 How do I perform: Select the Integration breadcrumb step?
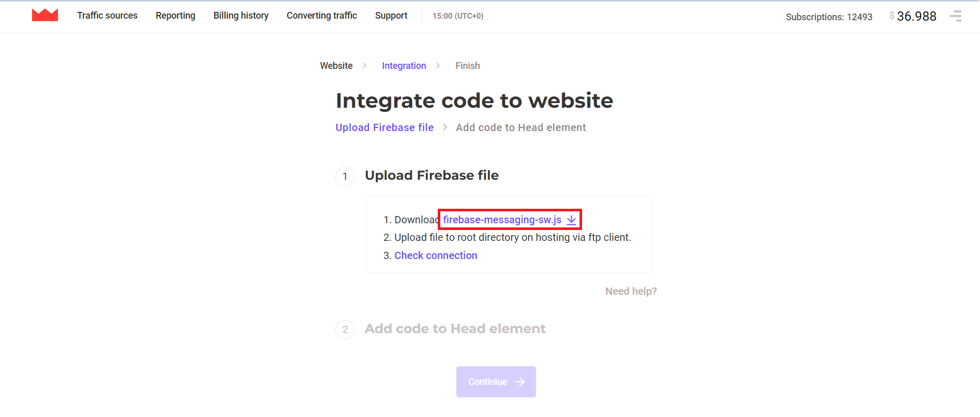click(404, 66)
